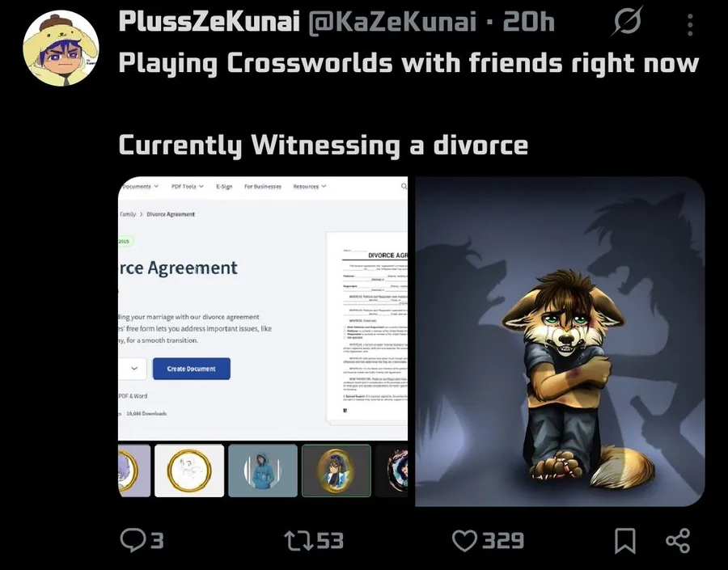This screenshot has width=728, height=570.
Task: Open the crying fox artwork image
Action: 560,341
